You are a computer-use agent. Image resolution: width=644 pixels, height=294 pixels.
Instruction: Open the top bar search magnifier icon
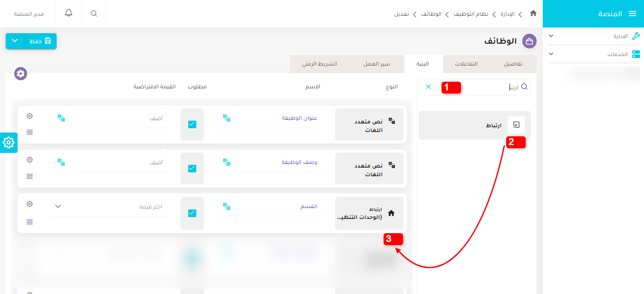pos(94,13)
